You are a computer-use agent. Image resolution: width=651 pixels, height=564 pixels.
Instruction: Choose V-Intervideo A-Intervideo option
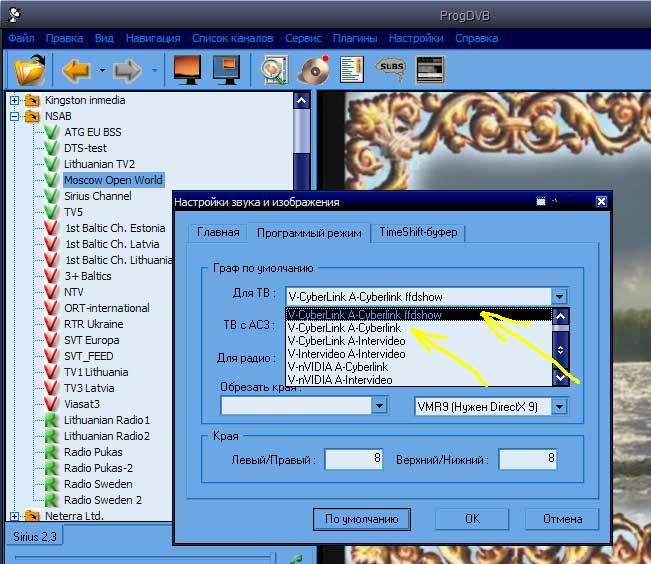419,354
